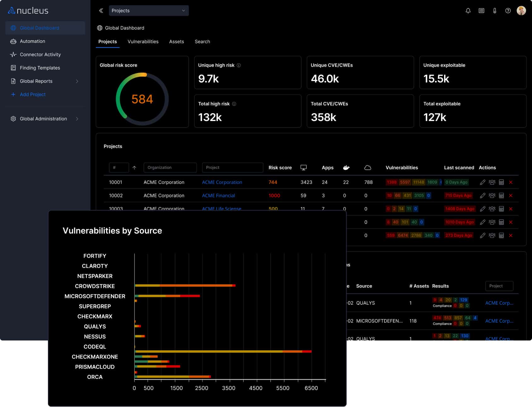Sort by hosts monitor icon column
The height and width of the screenshot is (407, 532).
[304, 168]
